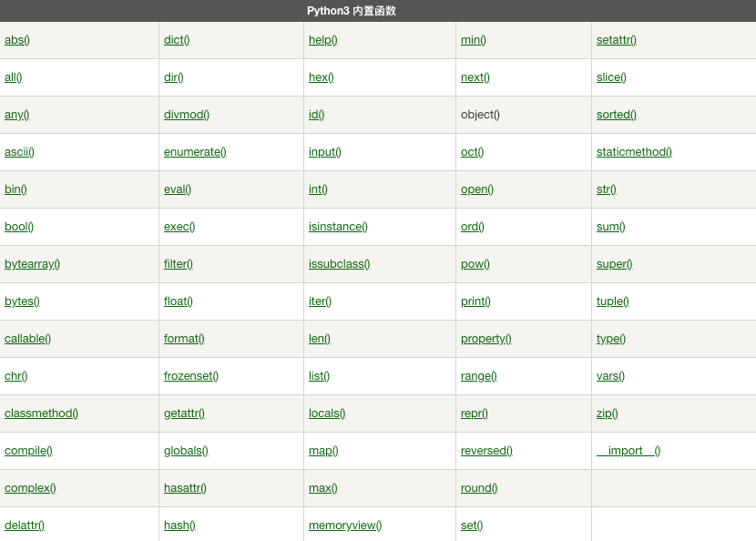Open setattr() documentation link
The image size is (756, 541).
(617, 40)
